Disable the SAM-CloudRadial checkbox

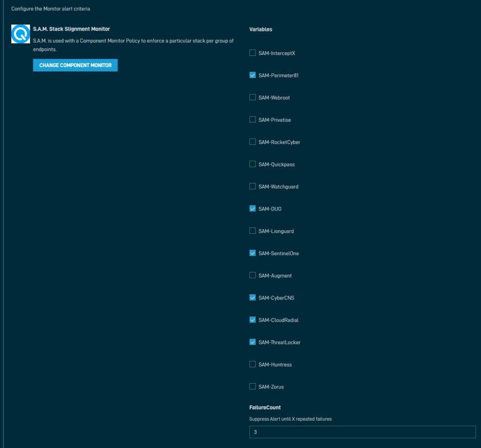(x=252, y=320)
